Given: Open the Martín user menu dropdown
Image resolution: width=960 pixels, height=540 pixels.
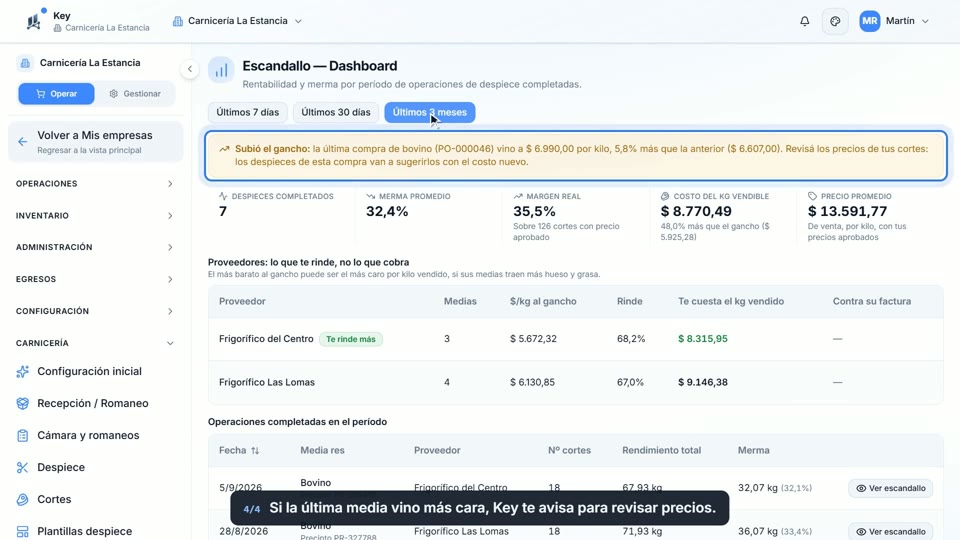Looking at the screenshot, I should pos(894,21).
